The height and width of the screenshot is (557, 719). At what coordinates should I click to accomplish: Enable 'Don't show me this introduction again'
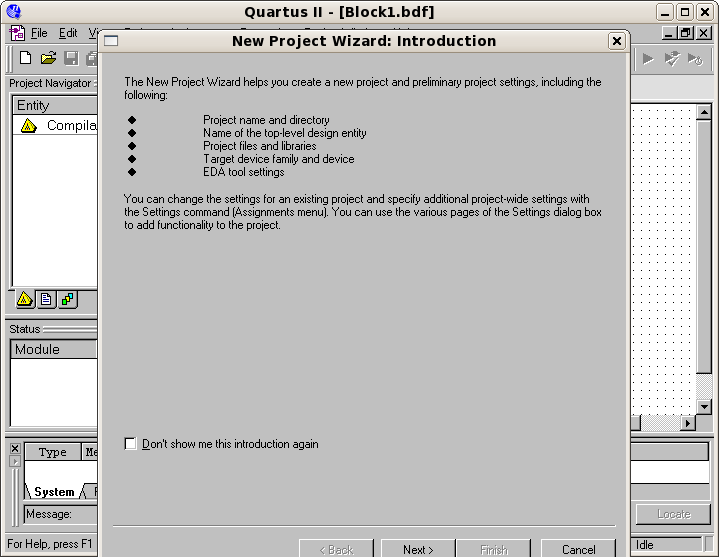pyautogui.click(x=130, y=444)
